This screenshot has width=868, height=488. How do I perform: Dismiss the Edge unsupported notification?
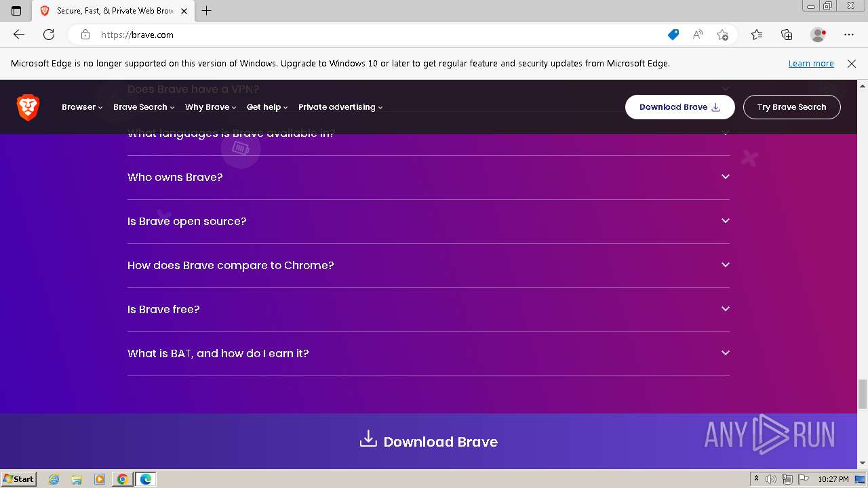coord(852,64)
